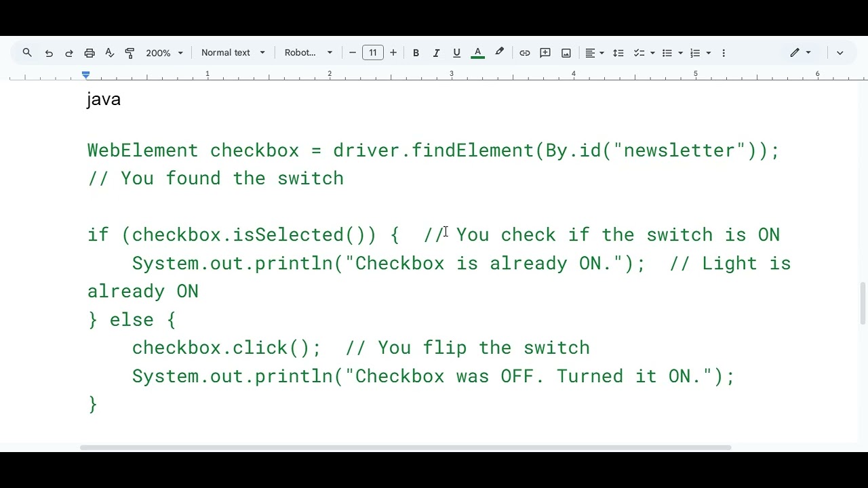Open the search menus magnifier
Screen dimensions: 868x488
(x=27, y=53)
